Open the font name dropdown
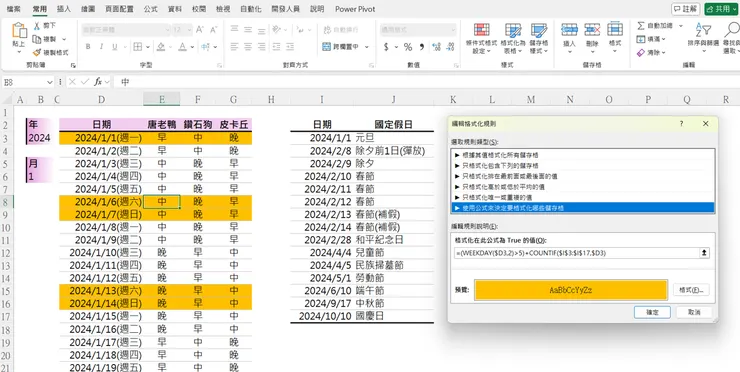 [x=167, y=30]
